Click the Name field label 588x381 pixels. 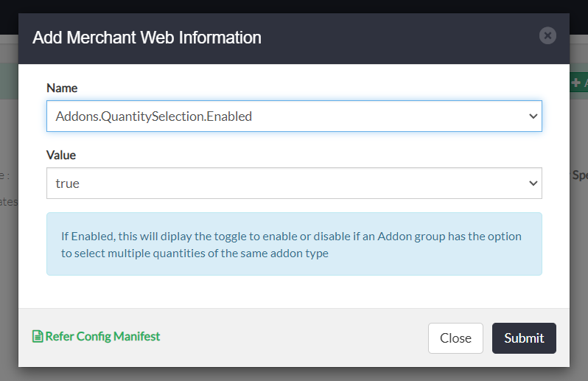point(62,88)
